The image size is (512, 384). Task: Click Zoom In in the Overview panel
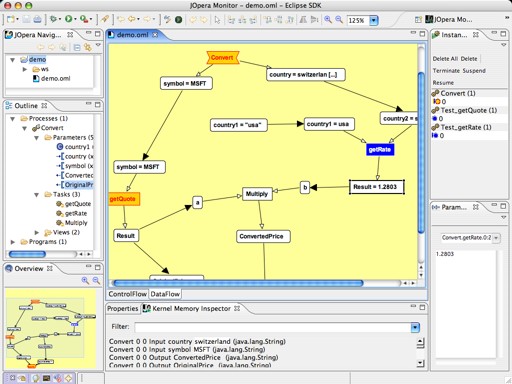tap(85, 280)
